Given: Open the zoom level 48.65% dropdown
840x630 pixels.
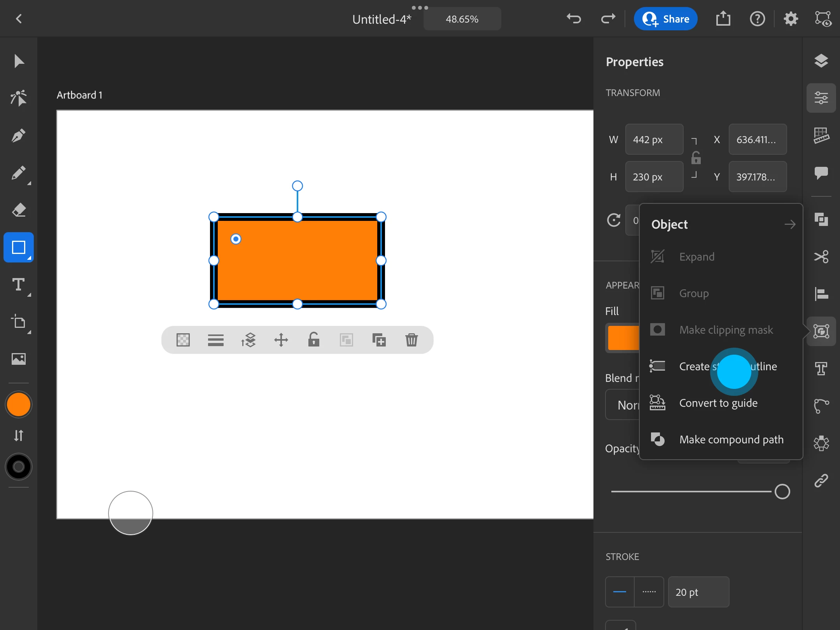Looking at the screenshot, I should [462, 19].
